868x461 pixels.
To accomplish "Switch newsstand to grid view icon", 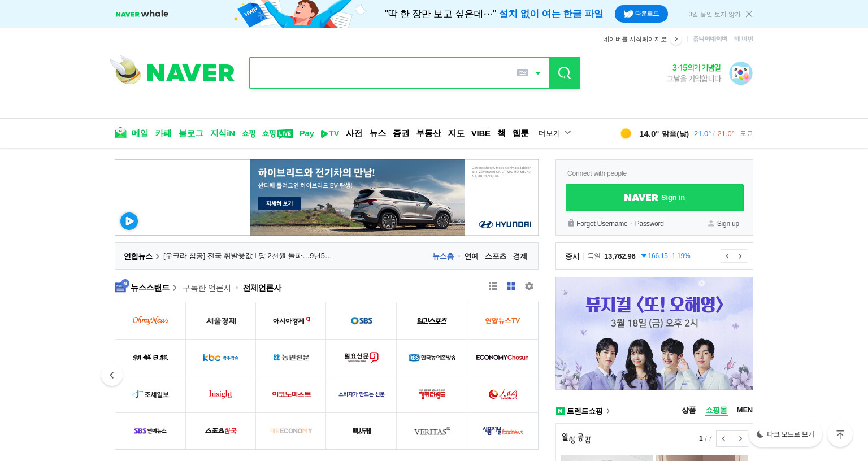I will [x=511, y=286].
